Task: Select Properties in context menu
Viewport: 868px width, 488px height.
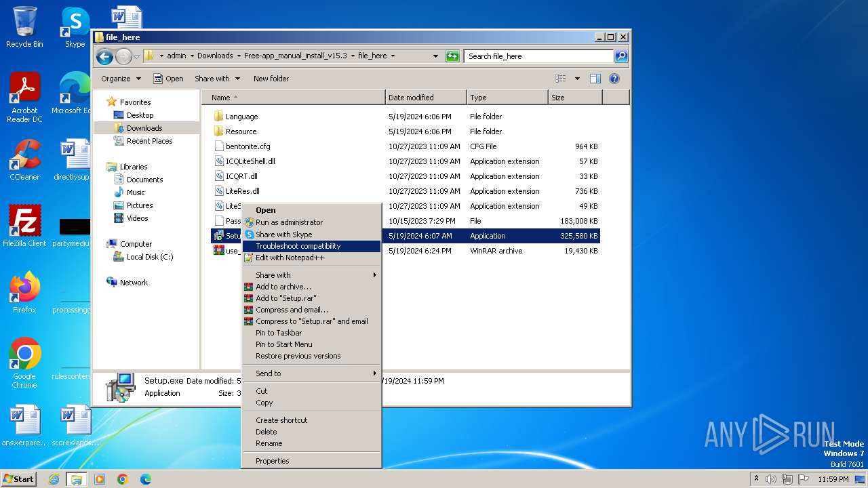Action: (311, 461)
